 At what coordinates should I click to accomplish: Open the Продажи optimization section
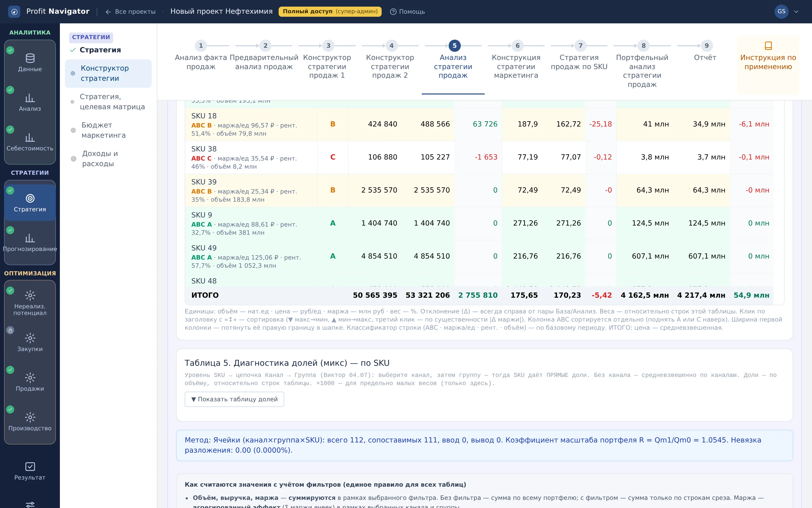click(x=30, y=382)
